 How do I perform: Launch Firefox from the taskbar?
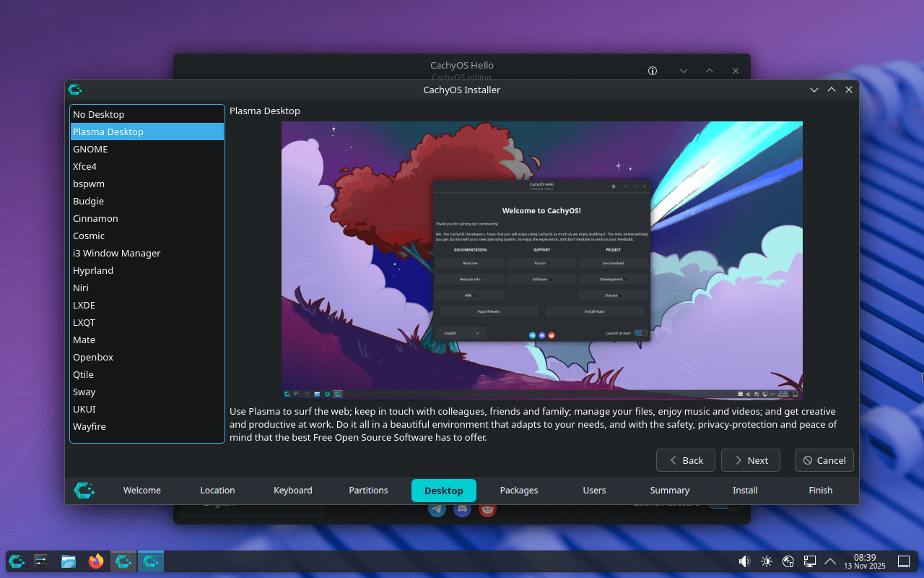pos(96,561)
